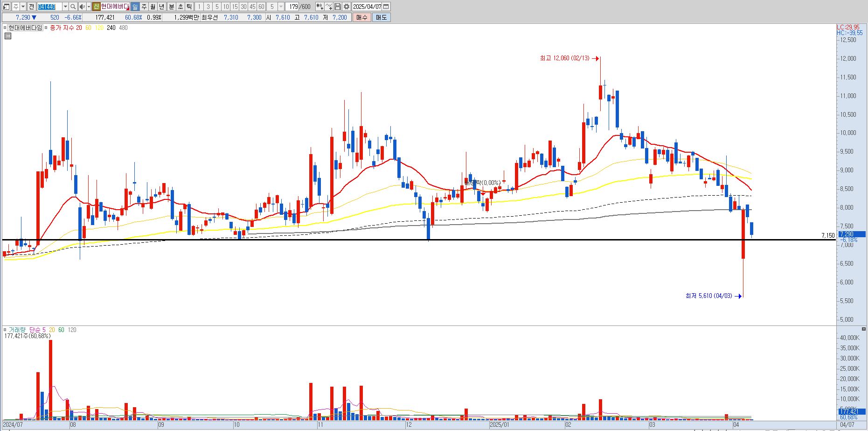
Task: Select the 일 daily period toggle
Action: [x=135, y=7]
